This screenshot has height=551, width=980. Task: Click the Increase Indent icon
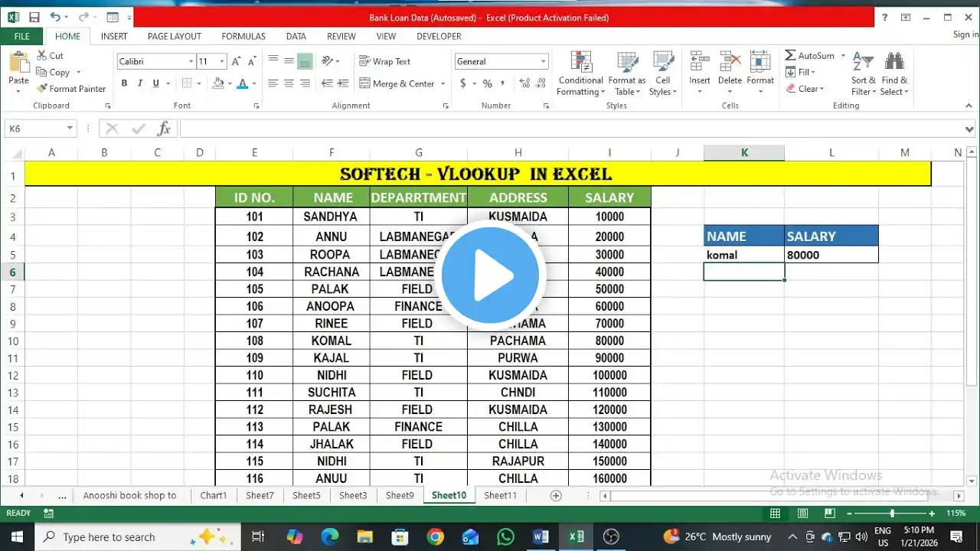(x=343, y=83)
